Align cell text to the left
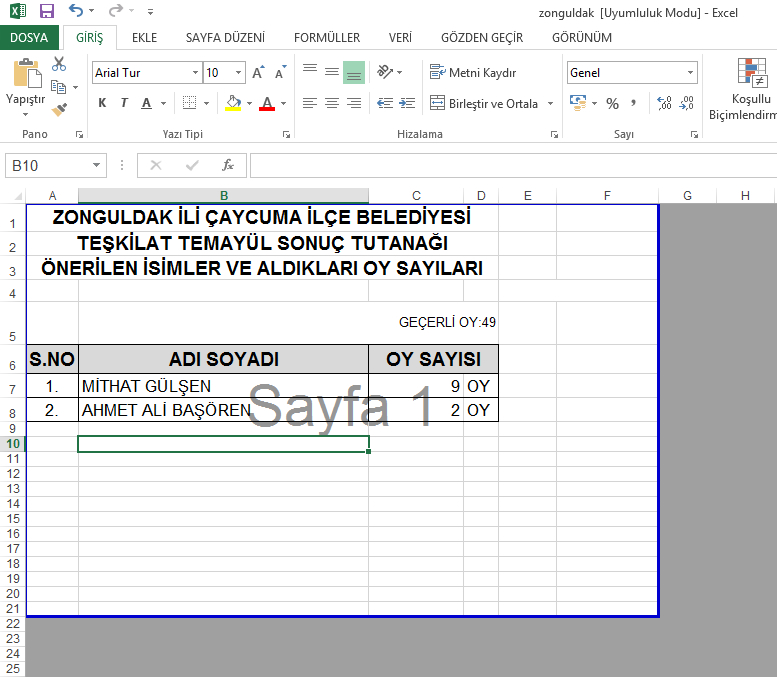The width and height of the screenshot is (777, 677). pyautogui.click(x=310, y=103)
